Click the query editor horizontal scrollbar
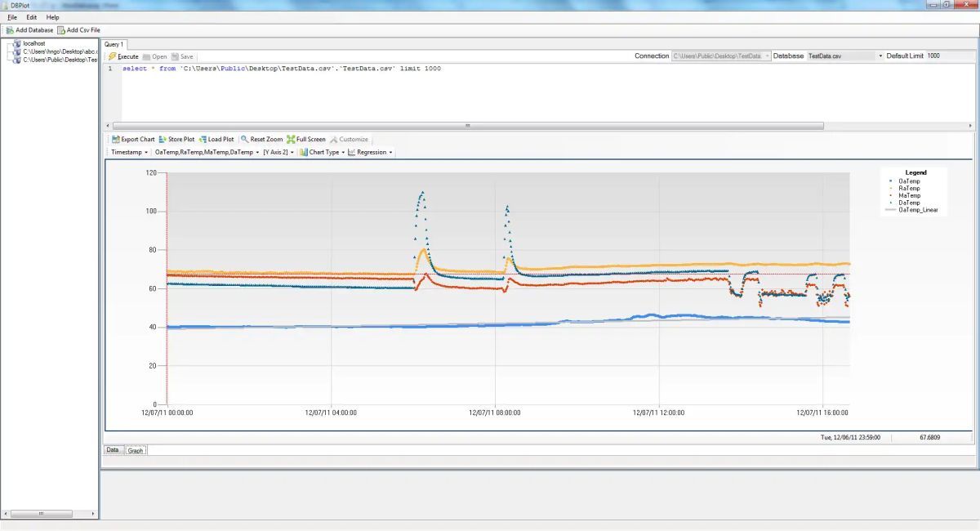This screenshot has width=980, height=531. pos(467,126)
